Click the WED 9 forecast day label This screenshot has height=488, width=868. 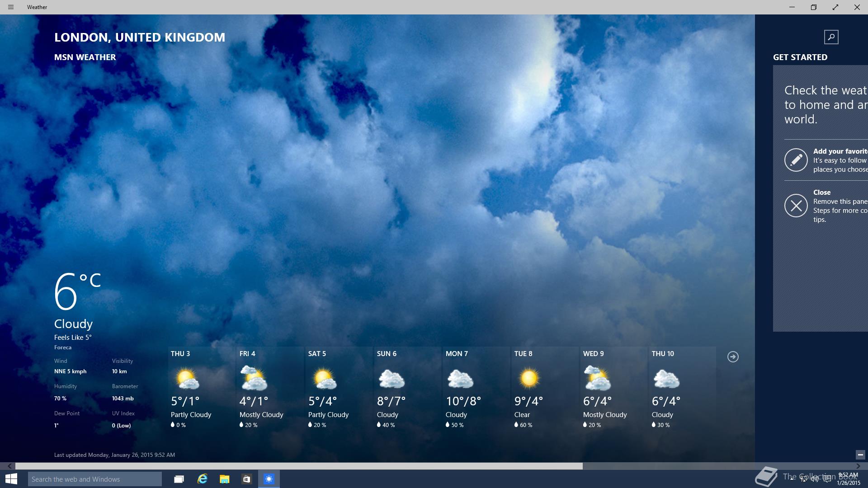[x=594, y=354]
